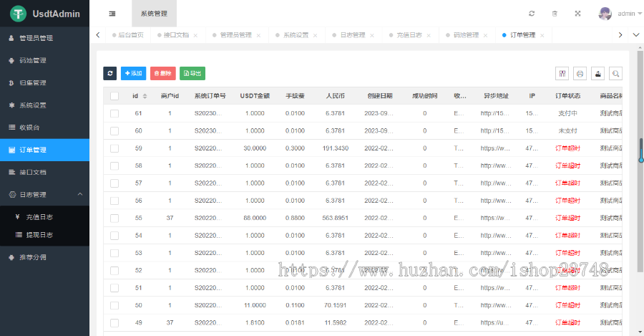Screen dimensions: 644x336
Task: Check the checkbox for order id 61
Action: [114, 113]
